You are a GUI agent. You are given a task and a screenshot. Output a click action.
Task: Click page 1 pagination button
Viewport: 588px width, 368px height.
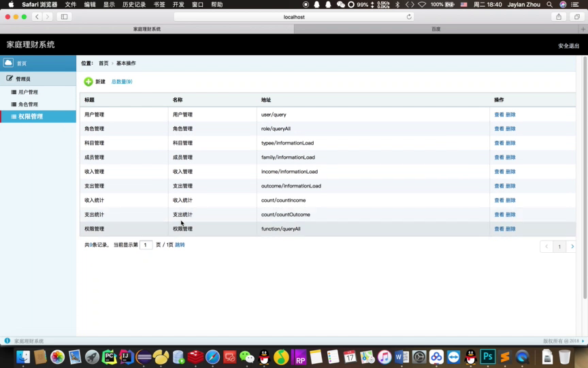click(x=559, y=246)
